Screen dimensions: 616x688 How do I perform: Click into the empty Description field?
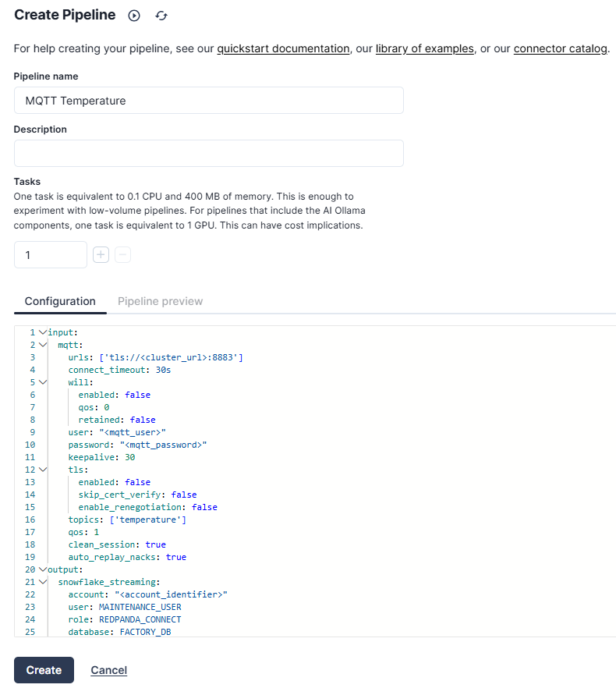[x=209, y=153]
